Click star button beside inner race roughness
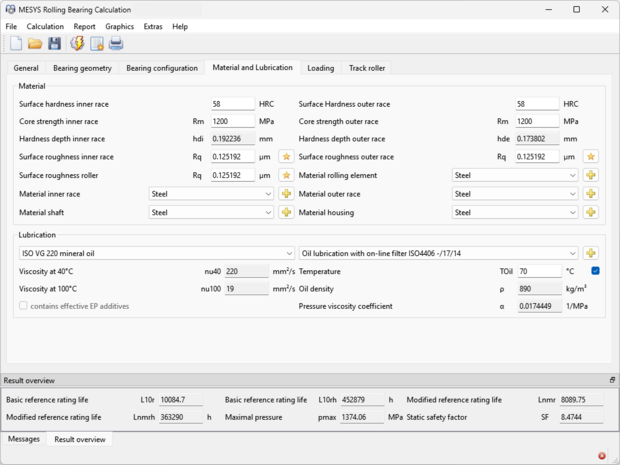Image resolution: width=620 pixels, height=465 pixels. [286, 157]
